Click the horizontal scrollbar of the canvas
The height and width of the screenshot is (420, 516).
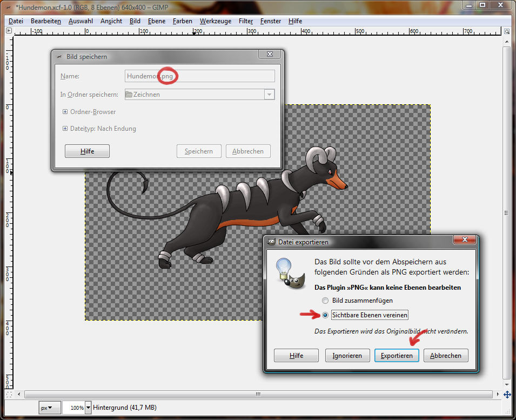coord(258,394)
